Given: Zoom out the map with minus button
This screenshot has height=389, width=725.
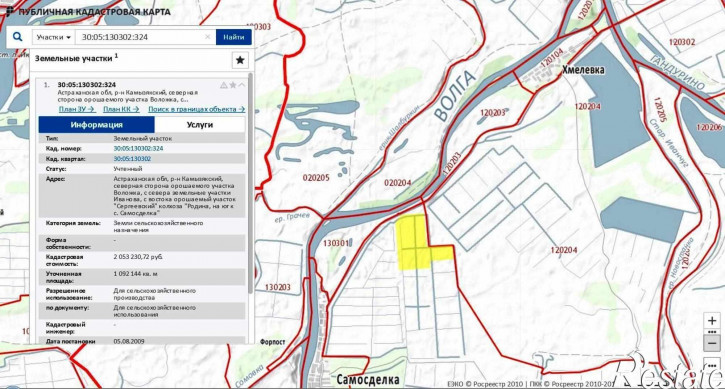Looking at the screenshot, I should pos(713,343).
